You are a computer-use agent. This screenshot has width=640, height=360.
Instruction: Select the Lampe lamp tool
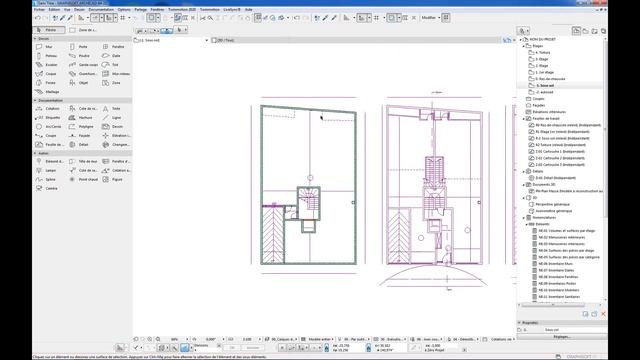click(46, 170)
